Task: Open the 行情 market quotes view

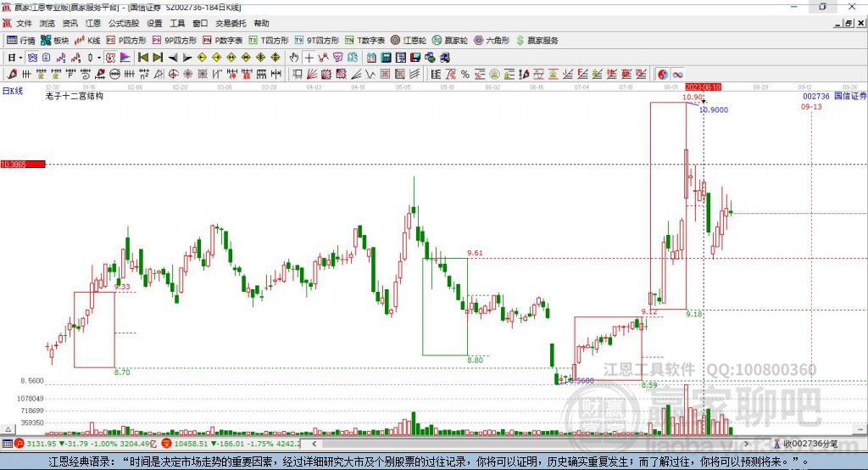Action: pos(21,41)
